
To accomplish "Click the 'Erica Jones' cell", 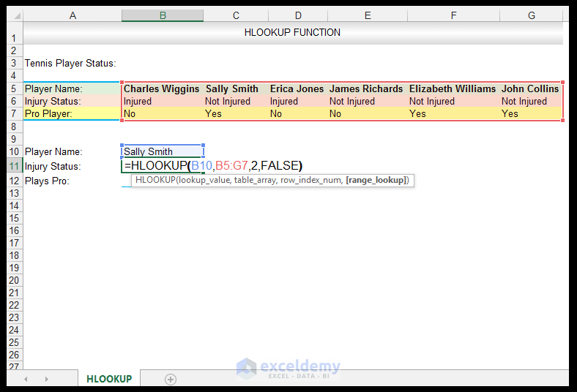I will pos(298,88).
